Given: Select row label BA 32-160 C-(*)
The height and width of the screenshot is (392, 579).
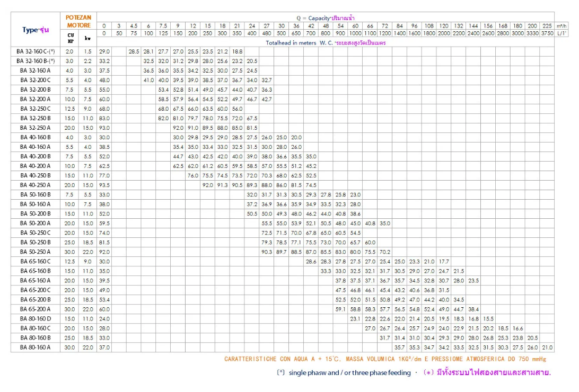Looking at the screenshot, I should pyautogui.click(x=36, y=51).
